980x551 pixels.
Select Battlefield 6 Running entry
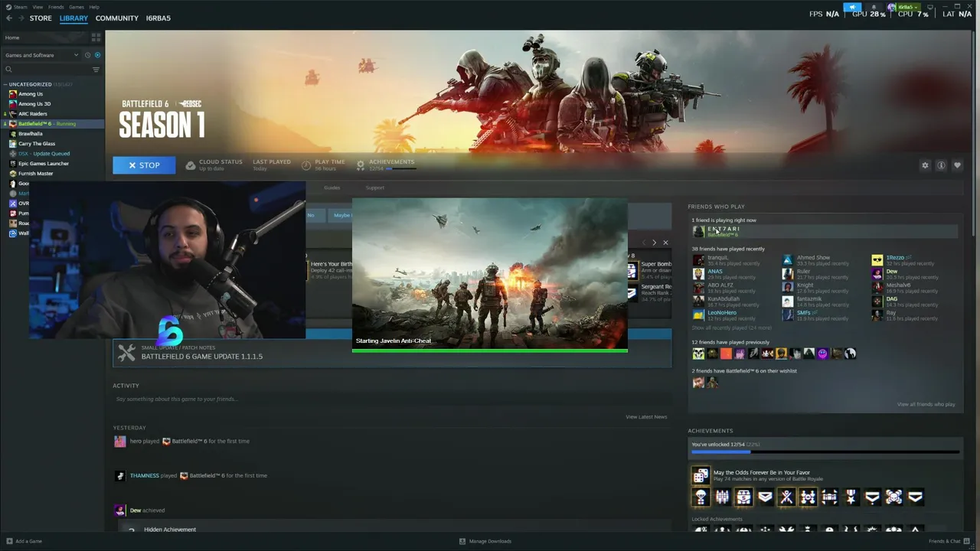(52, 124)
